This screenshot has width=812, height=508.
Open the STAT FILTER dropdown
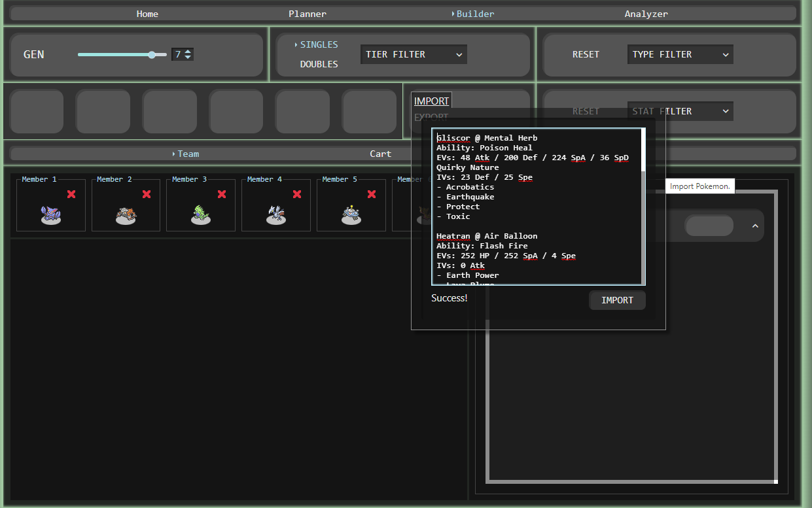(680, 111)
